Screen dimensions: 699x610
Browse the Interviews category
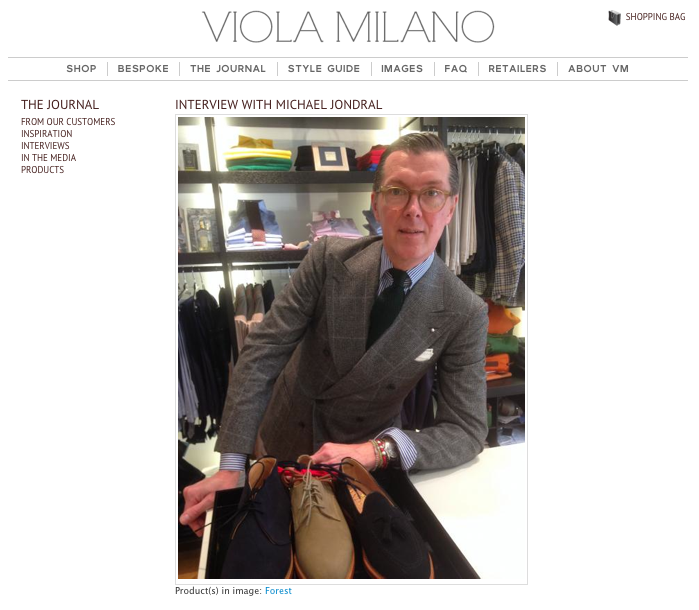pos(45,146)
